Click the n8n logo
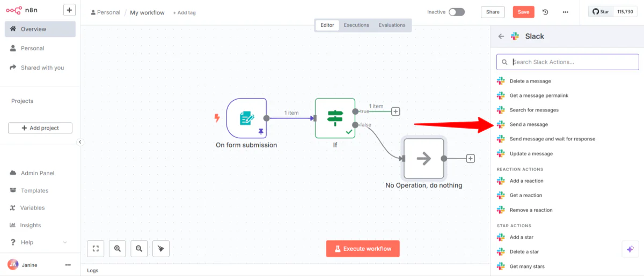The image size is (644, 276). 22,10
